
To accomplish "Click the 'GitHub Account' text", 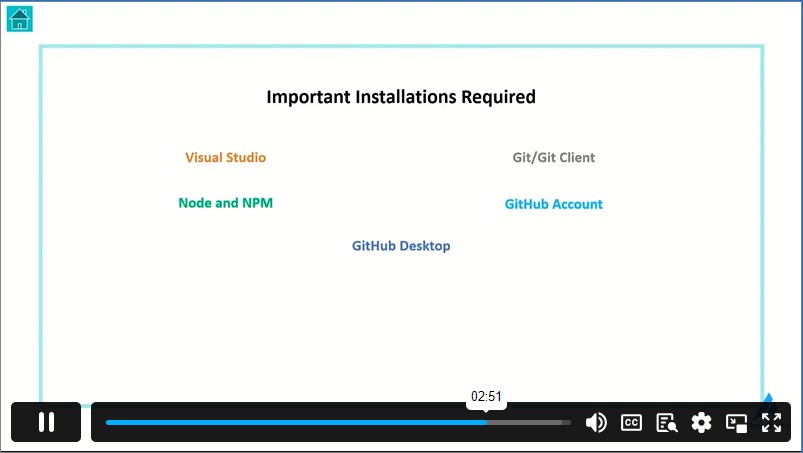I will pyautogui.click(x=554, y=204).
